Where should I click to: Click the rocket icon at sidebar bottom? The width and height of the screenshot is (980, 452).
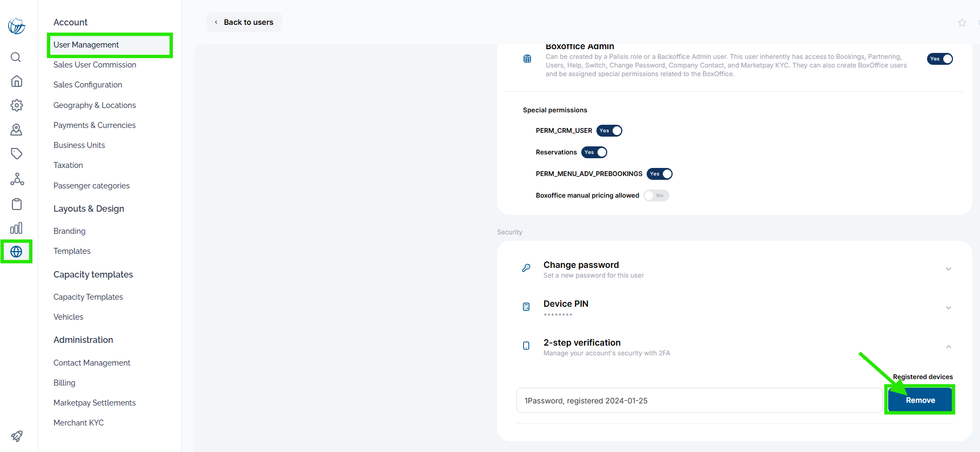[17, 436]
